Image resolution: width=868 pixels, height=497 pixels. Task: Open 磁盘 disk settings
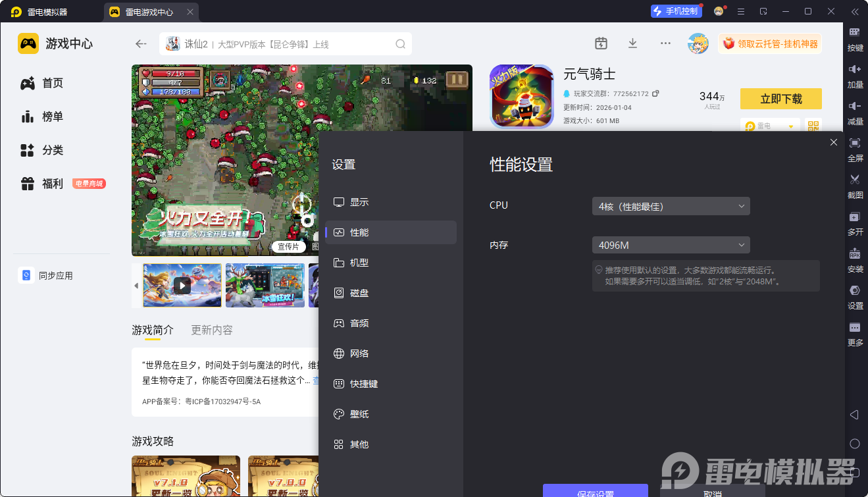click(391, 293)
